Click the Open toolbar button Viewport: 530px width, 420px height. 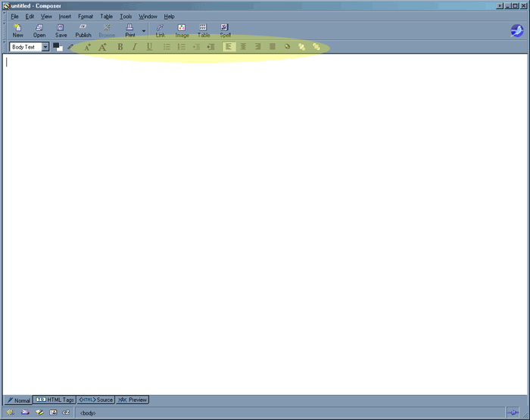coord(39,30)
